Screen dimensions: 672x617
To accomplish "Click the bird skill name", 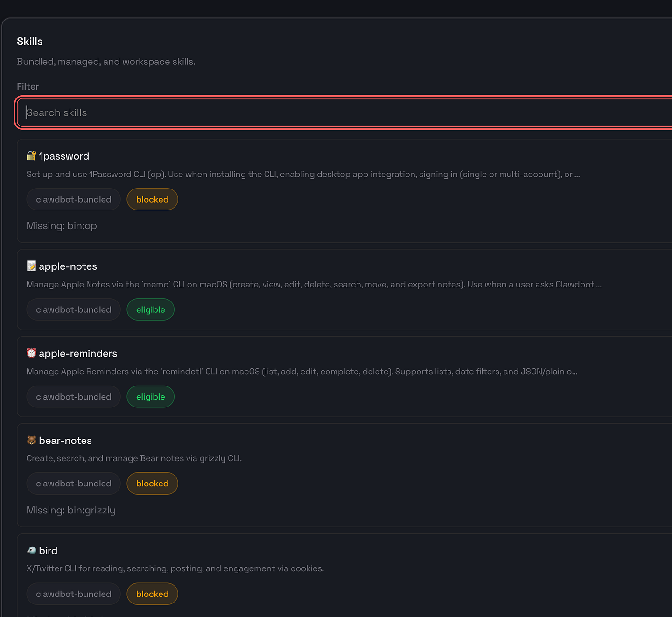I will pos(48,551).
